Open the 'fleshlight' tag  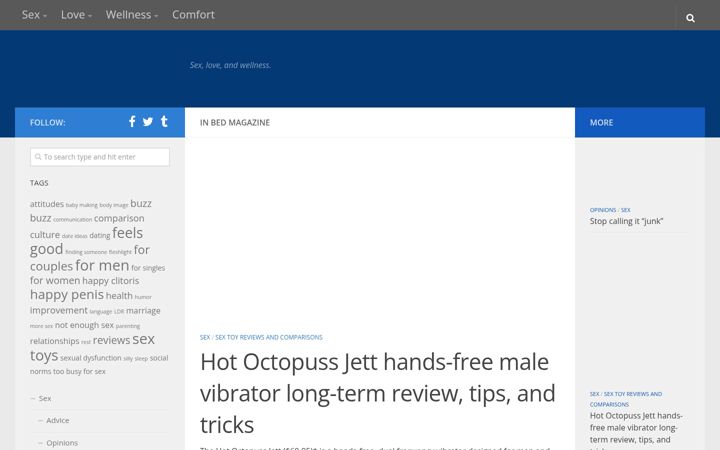(x=120, y=252)
